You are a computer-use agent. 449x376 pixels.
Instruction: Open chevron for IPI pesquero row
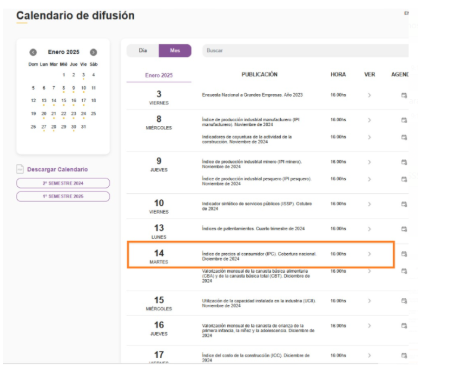click(x=369, y=179)
